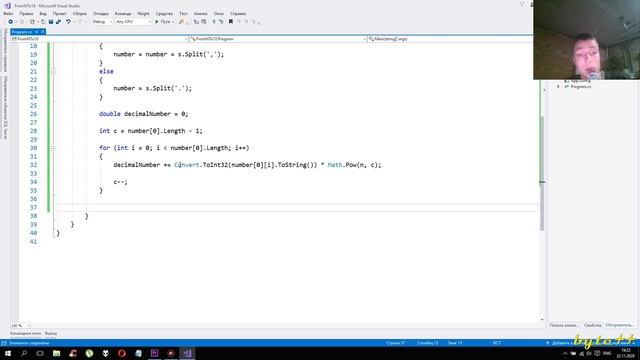Expand the Program.cs node in Solution Explorer
The height and width of the screenshot is (360, 640).
click(559, 87)
